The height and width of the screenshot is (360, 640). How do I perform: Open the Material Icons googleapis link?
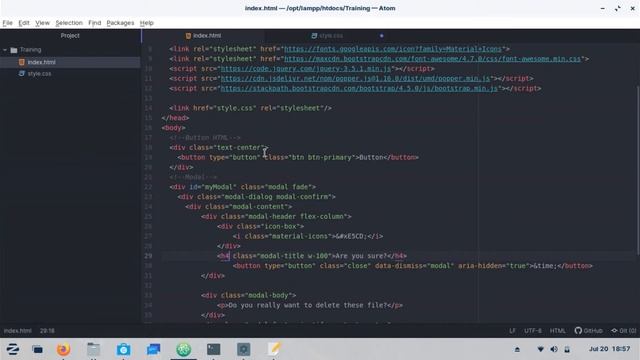(x=393, y=49)
